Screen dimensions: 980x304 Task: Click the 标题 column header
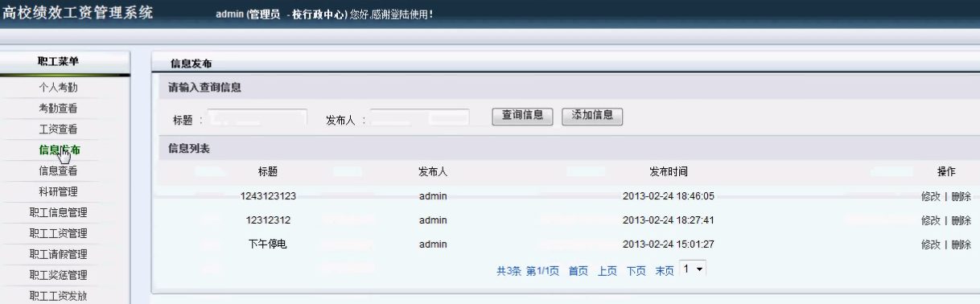click(x=268, y=171)
